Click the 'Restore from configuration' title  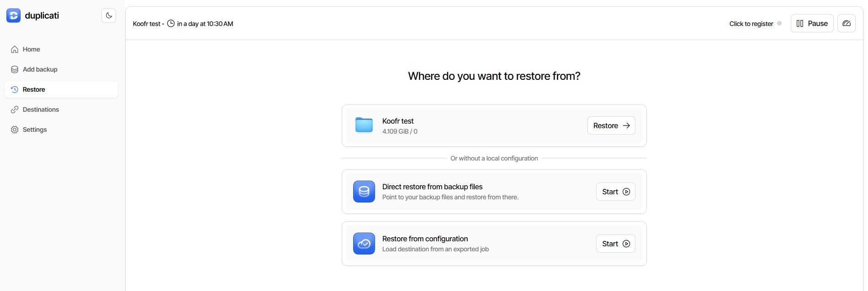425,239
